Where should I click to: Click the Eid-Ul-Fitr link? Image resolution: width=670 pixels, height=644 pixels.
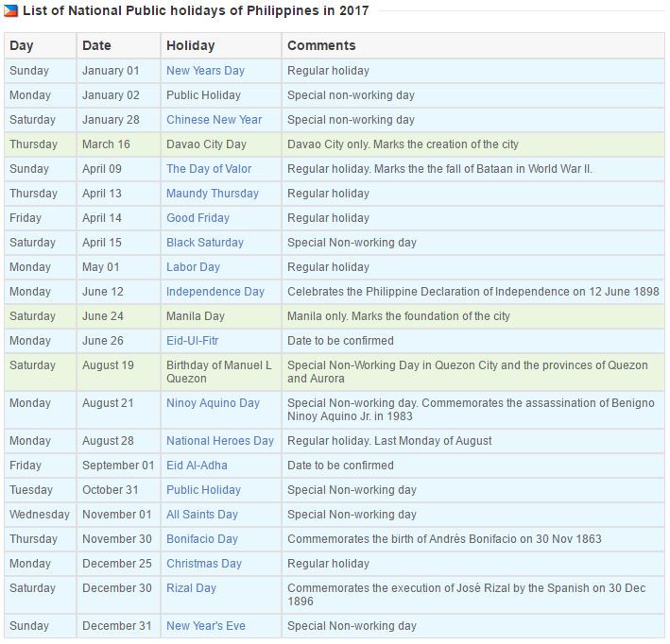coord(192,341)
